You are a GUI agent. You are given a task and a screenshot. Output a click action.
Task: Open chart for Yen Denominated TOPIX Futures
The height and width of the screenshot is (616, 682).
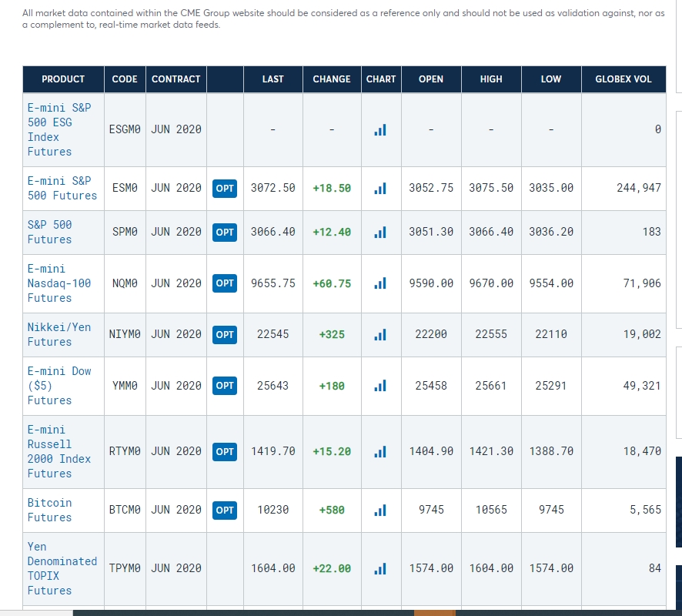[x=380, y=568]
